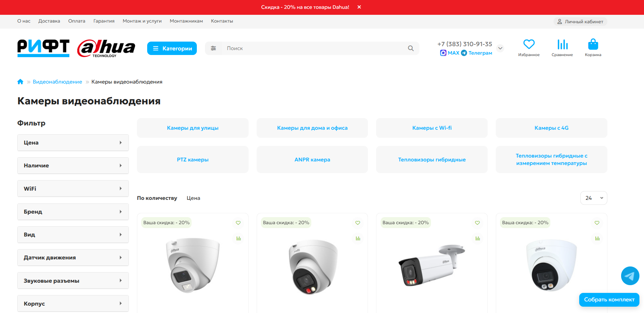Image resolution: width=644 pixels, height=313 pixels.
Task: Compare the second dome camera product
Action: tap(358, 238)
